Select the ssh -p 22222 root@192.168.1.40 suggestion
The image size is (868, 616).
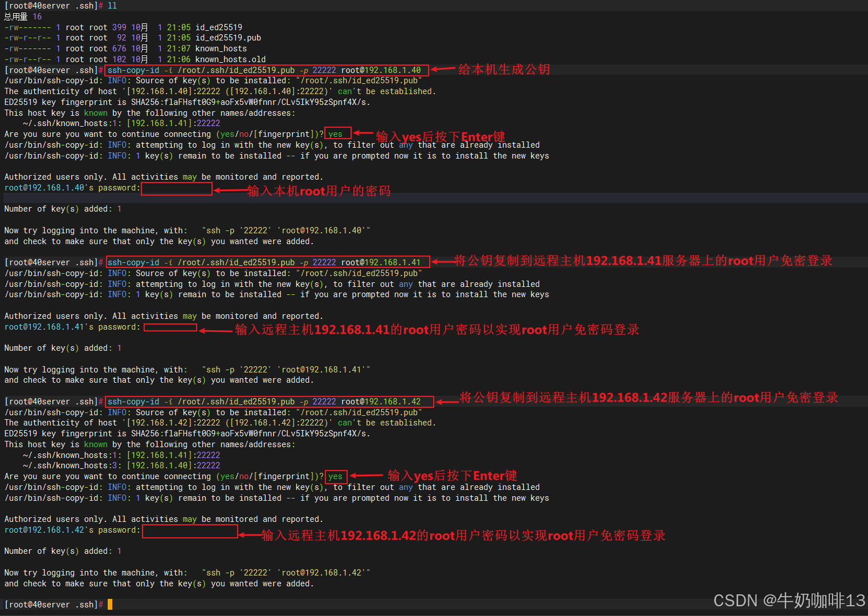point(285,230)
